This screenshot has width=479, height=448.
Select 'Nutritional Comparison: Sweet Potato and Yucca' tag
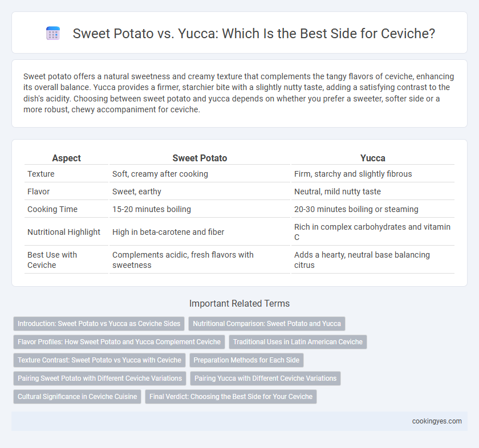pyautogui.click(x=267, y=324)
